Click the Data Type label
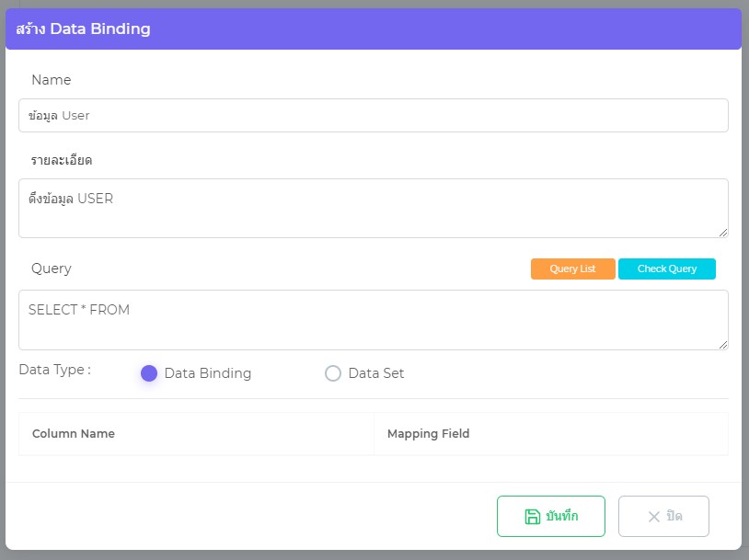The width and height of the screenshot is (749, 560). (x=54, y=370)
